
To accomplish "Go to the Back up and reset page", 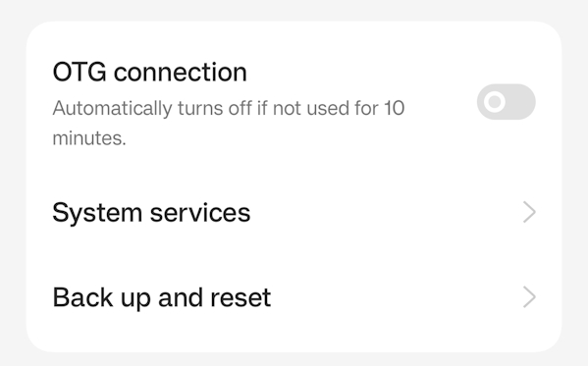I will 294,297.
